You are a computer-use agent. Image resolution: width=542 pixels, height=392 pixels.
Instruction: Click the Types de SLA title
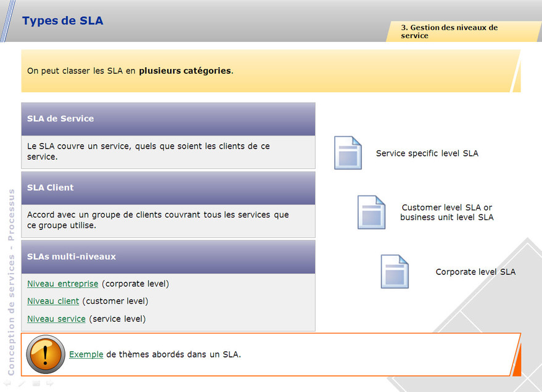point(63,21)
